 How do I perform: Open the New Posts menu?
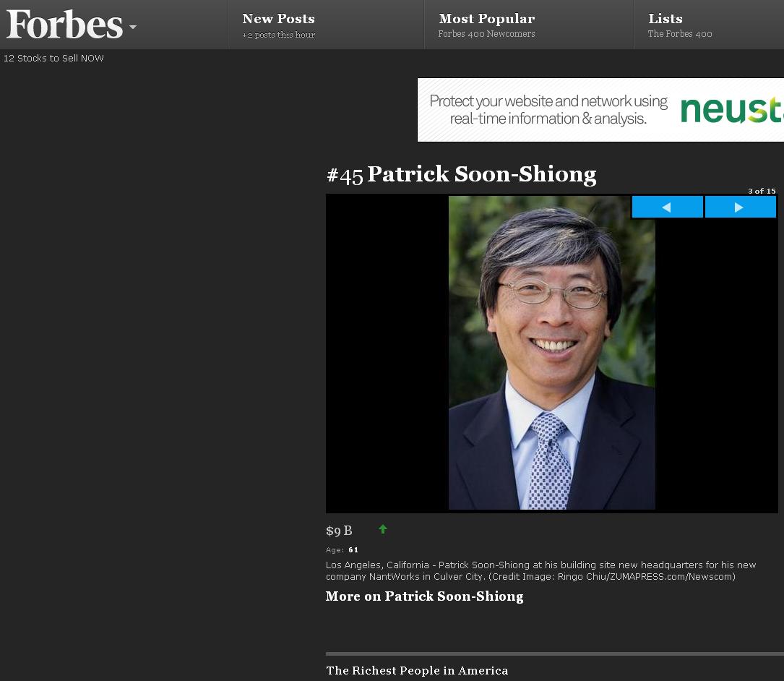[278, 19]
